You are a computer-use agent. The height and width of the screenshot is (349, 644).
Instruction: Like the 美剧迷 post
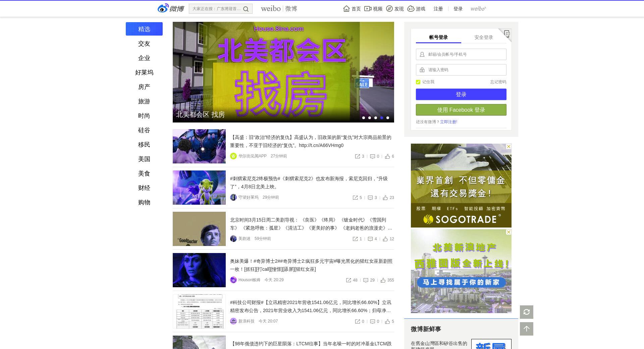pyautogui.click(x=385, y=239)
